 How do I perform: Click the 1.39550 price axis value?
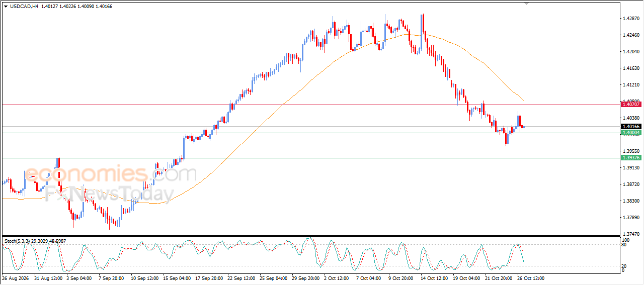631,151
